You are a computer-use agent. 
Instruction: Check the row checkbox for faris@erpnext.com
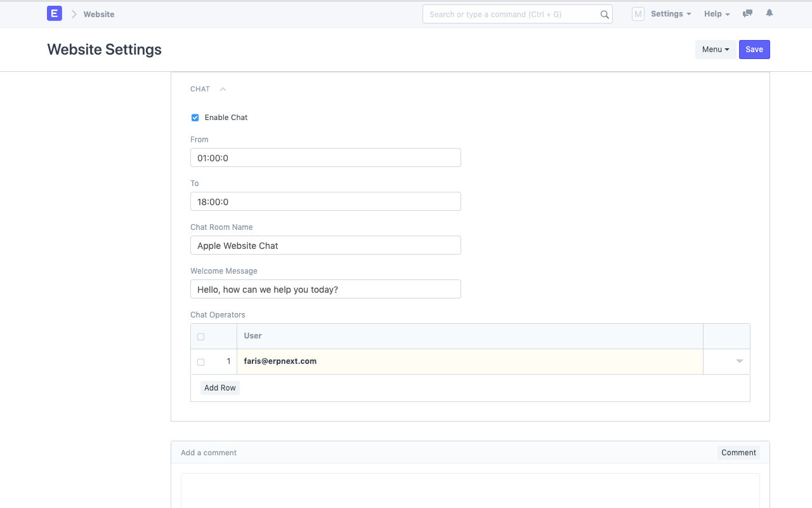(200, 361)
